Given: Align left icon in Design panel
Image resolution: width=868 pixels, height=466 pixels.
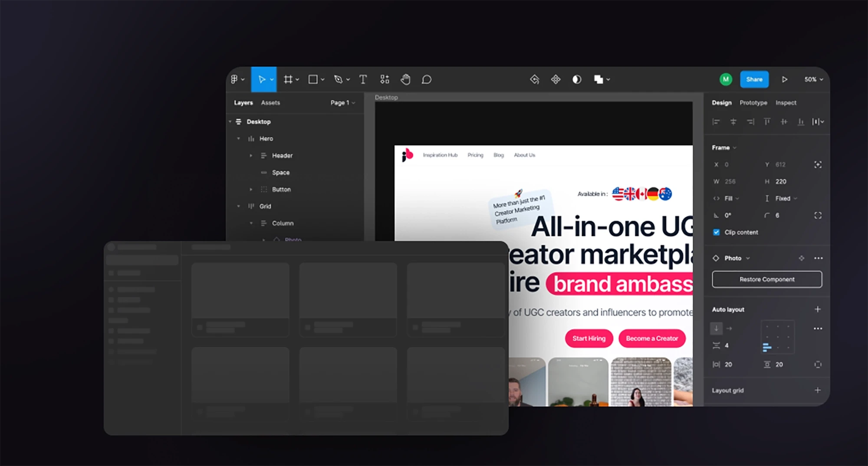Looking at the screenshot, I should point(716,122).
